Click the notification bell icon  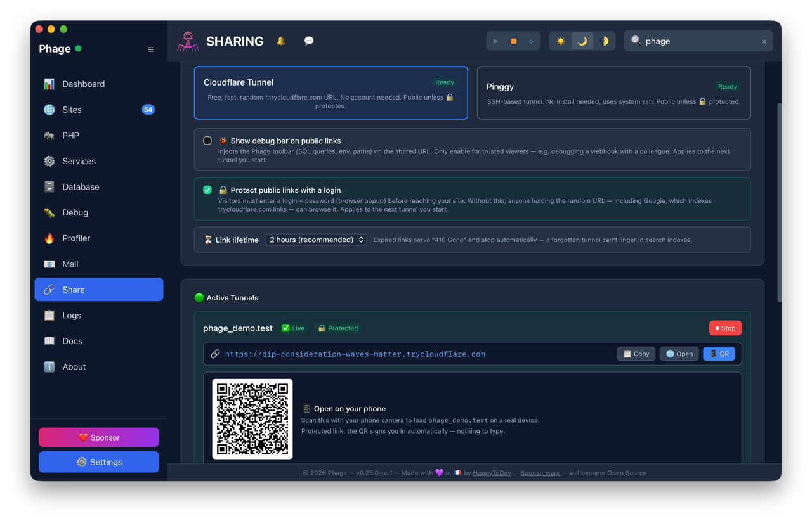click(x=281, y=41)
